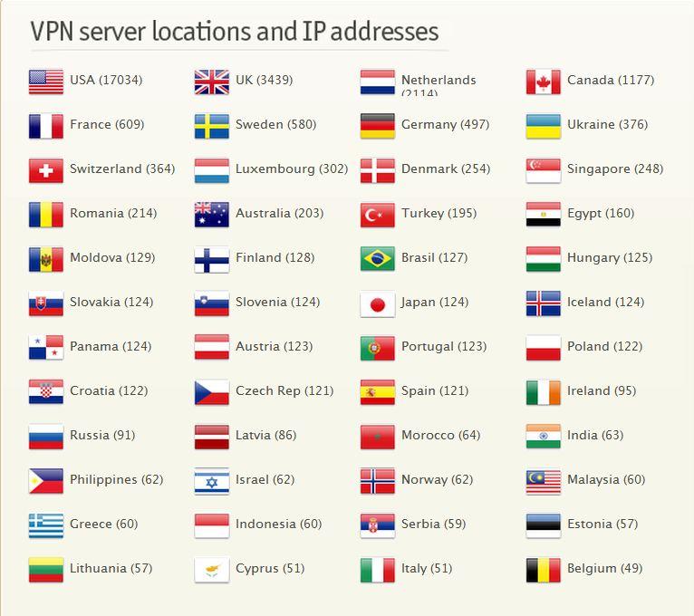Click the Netherlands flag icon
The width and height of the screenshot is (694, 616).
click(x=378, y=82)
